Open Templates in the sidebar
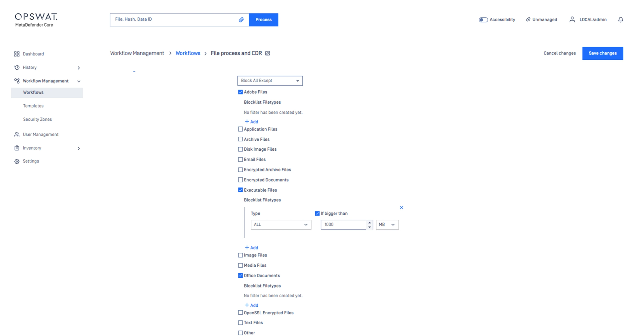Image resolution: width=644 pixels, height=336 pixels. coord(33,106)
